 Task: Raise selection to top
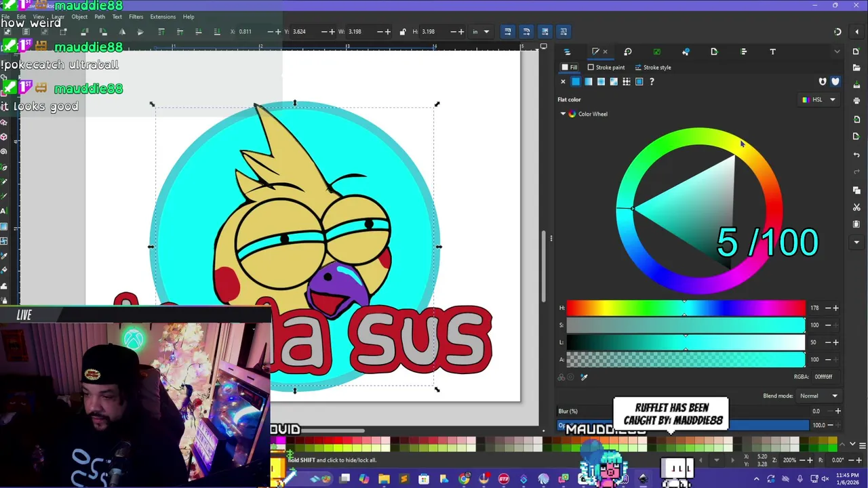click(161, 32)
